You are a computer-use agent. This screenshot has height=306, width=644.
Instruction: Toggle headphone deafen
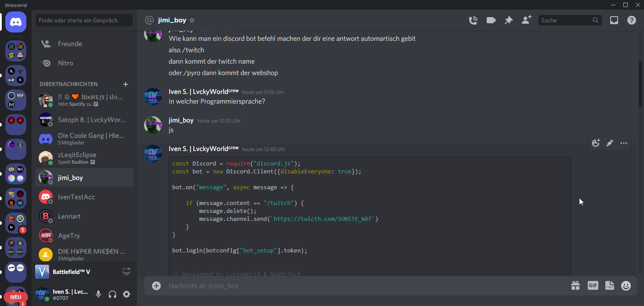coord(112,294)
